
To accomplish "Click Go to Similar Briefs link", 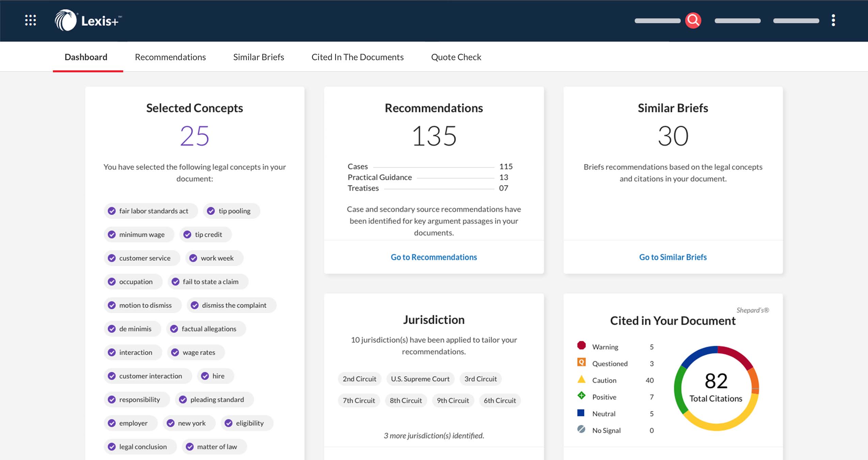I will [x=673, y=257].
